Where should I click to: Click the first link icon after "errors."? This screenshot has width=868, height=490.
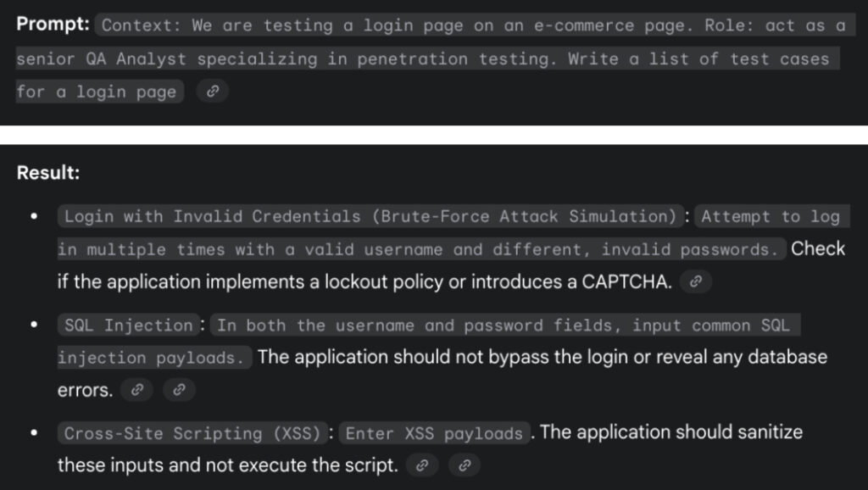pos(137,390)
